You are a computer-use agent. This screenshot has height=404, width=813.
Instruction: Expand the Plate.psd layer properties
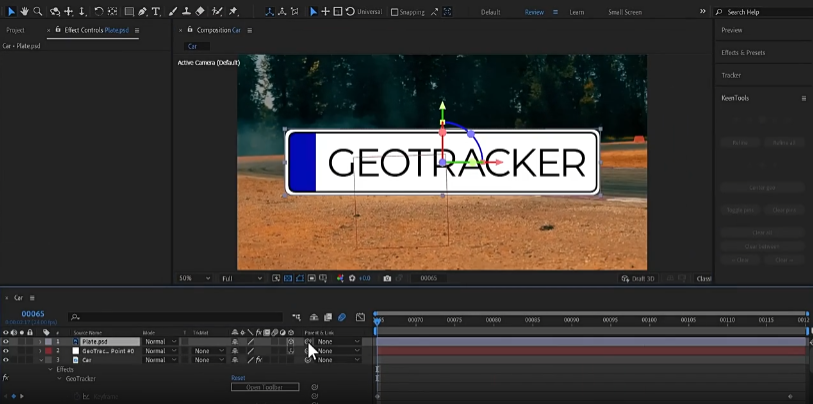pos(40,342)
